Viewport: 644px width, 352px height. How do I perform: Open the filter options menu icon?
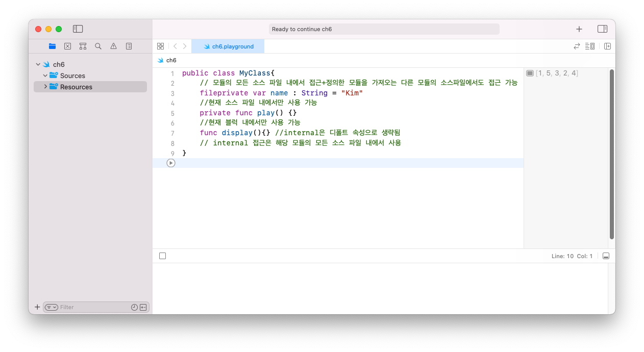pyautogui.click(x=51, y=307)
